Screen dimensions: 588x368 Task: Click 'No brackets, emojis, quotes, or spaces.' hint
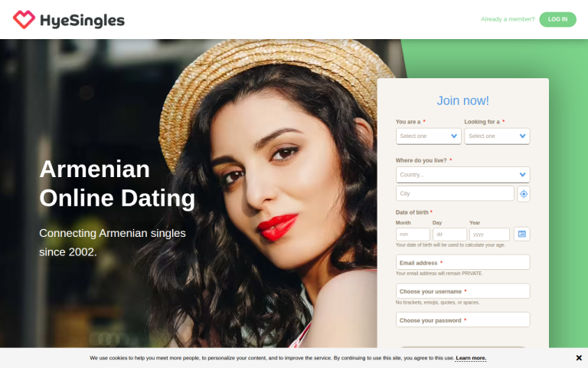(438, 302)
